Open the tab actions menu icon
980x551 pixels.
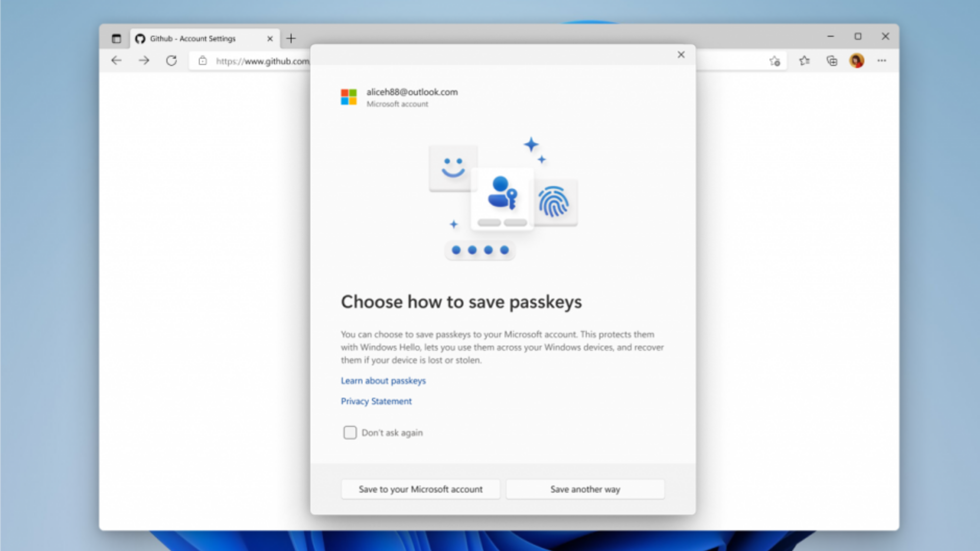[116, 38]
